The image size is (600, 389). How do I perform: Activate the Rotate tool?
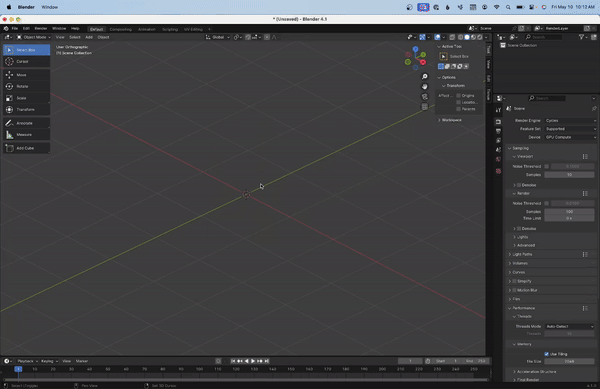(x=26, y=86)
